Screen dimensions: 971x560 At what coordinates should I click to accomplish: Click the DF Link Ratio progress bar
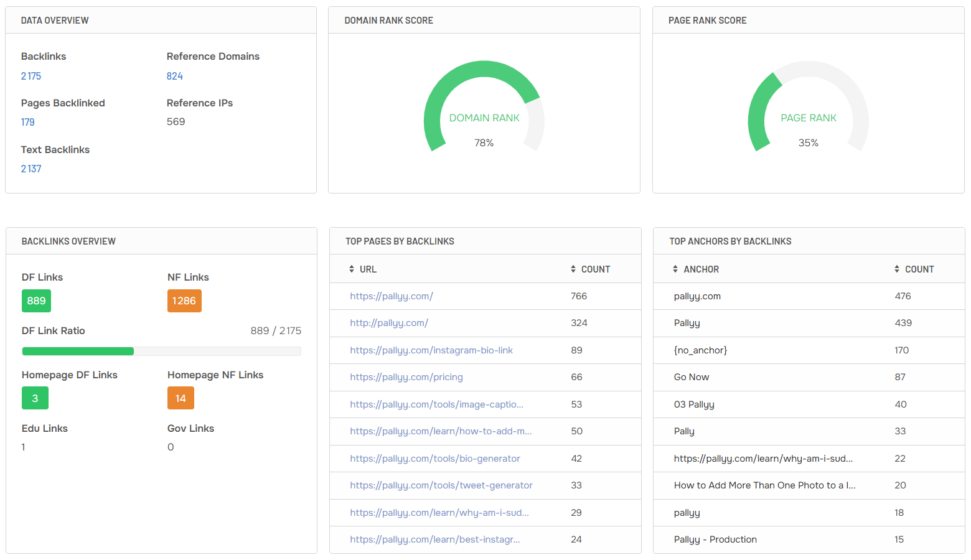(162, 352)
